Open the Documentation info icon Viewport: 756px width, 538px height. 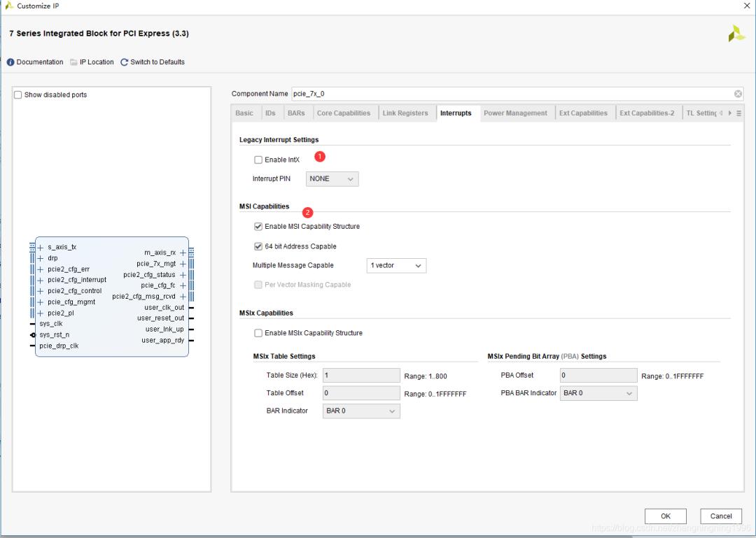point(10,62)
